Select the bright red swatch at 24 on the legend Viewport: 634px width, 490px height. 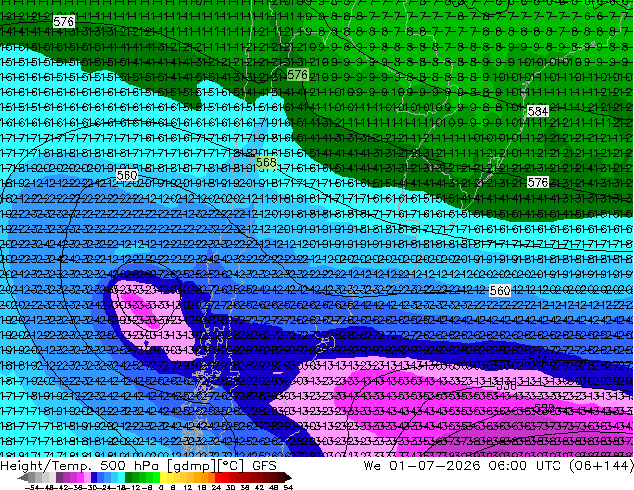[218, 477]
